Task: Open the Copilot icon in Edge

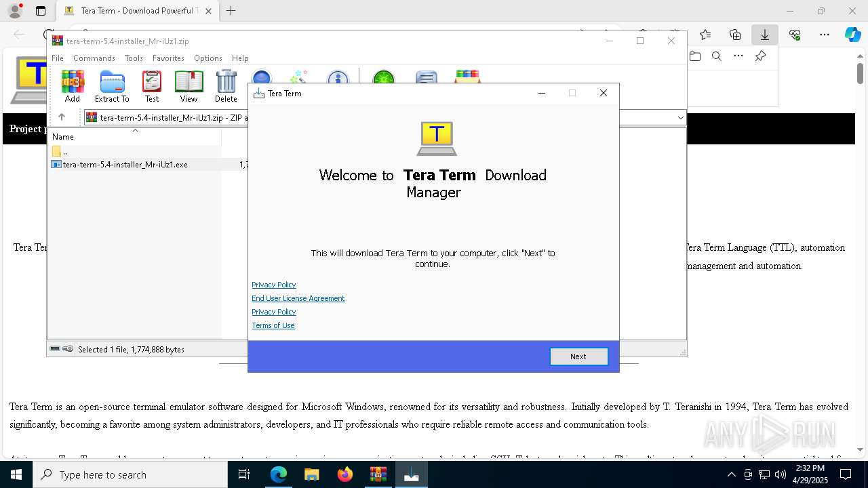Action: coord(852,35)
